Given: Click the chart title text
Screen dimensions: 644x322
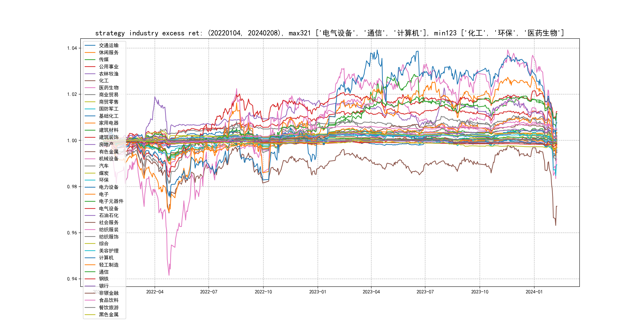Looking at the screenshot, I should 330,33.
